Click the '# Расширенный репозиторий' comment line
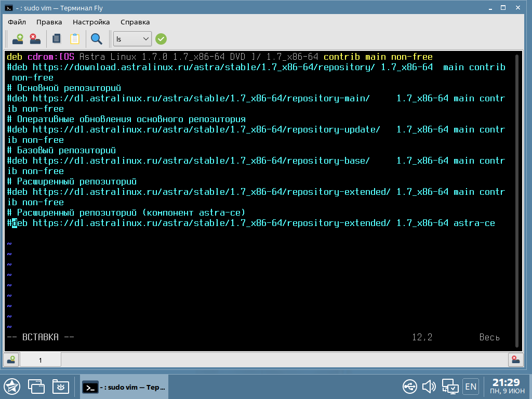The height and width of the screenshot is (399, 532). coord(72,181)
